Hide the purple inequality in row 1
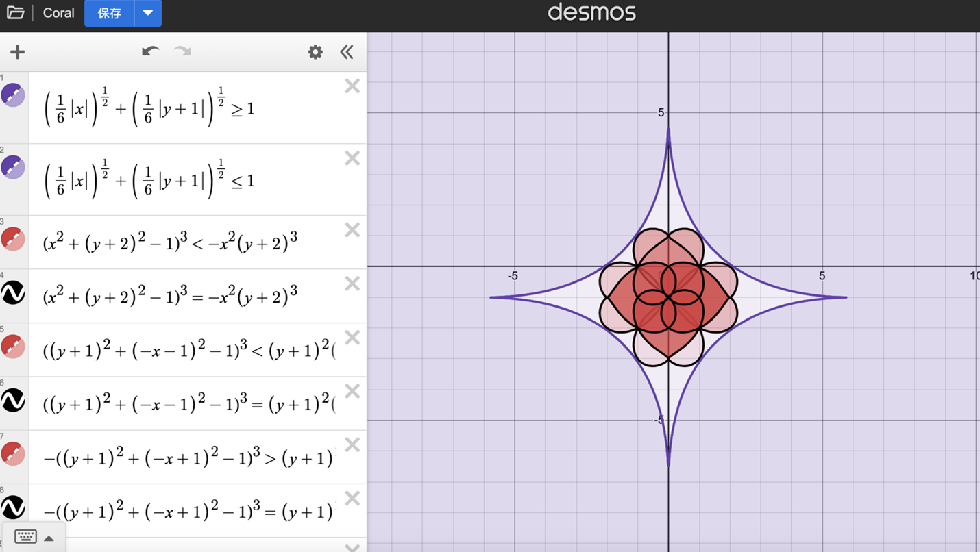Screen dimensions: 980x552 (13, 95)
